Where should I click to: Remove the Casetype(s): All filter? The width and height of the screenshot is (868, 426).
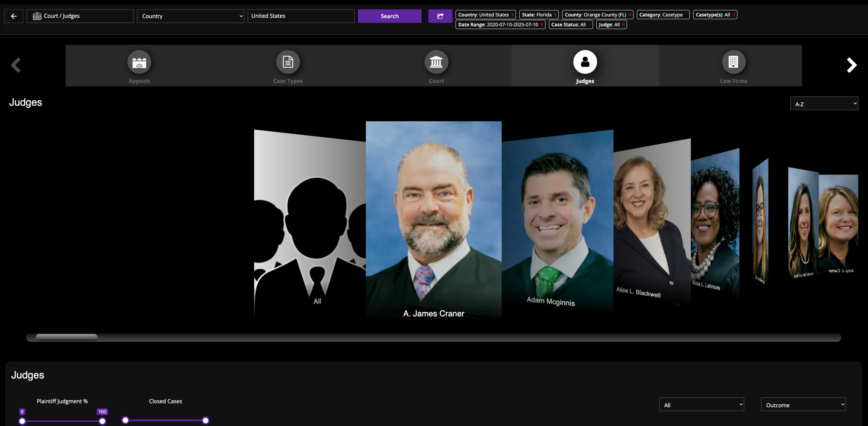point(733,14)
